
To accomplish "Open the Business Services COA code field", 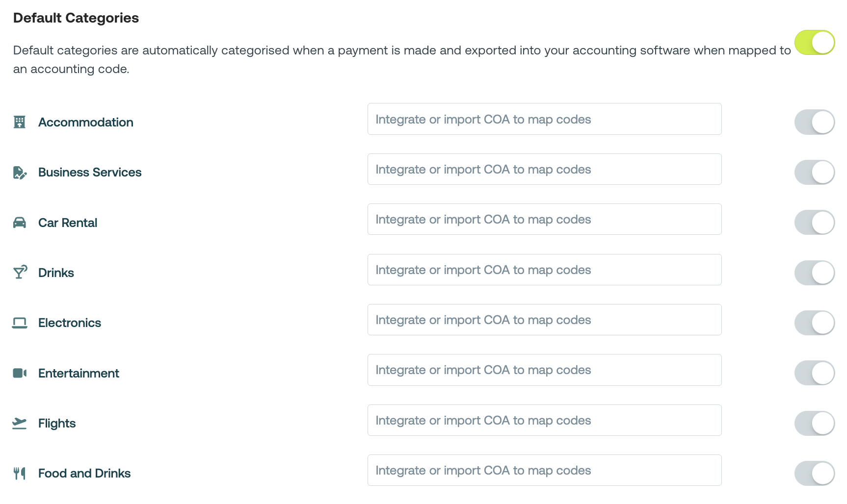I will [x=544, y=169].
